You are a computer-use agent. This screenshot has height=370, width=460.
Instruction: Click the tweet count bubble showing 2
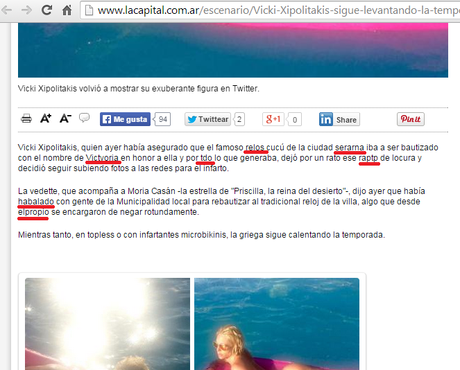(239, 119)
